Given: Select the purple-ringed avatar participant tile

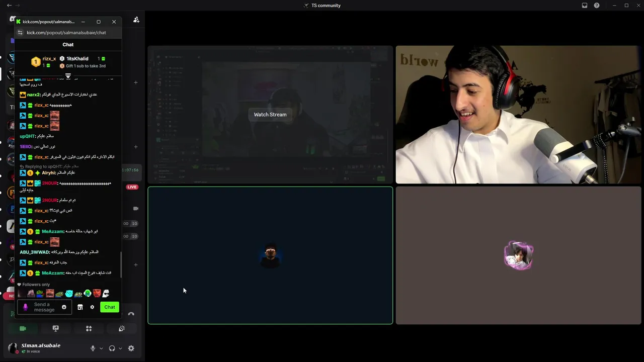Looking at the screenshot, I should tap(518, 255).
